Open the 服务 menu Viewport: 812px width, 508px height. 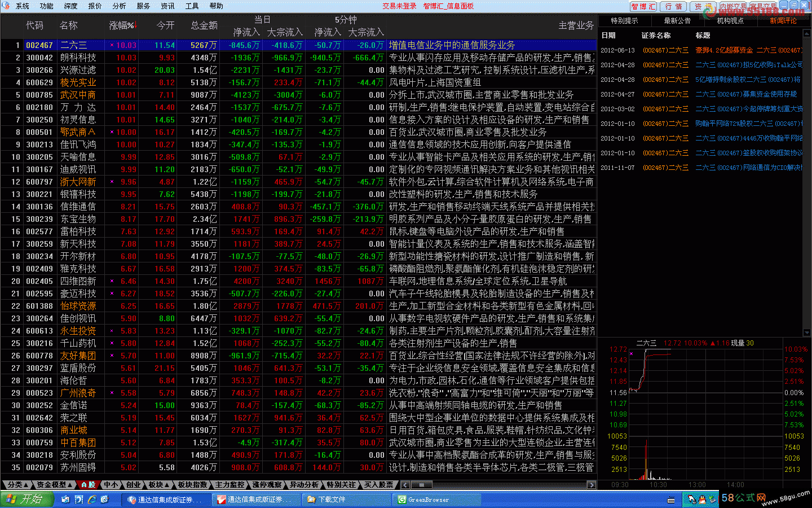[x=144, y=6]
